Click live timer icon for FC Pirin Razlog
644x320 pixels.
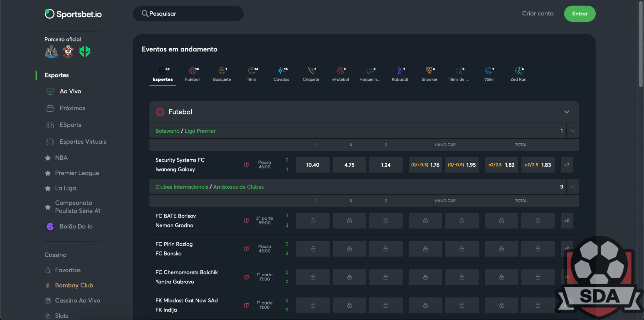tap(246, 249)
